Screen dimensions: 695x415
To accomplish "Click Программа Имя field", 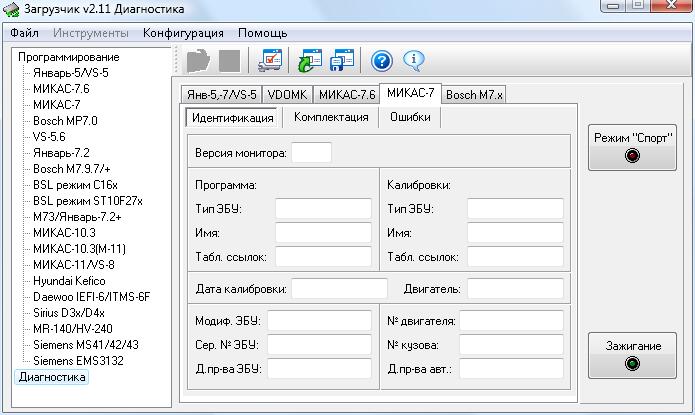I will point(323,232).
